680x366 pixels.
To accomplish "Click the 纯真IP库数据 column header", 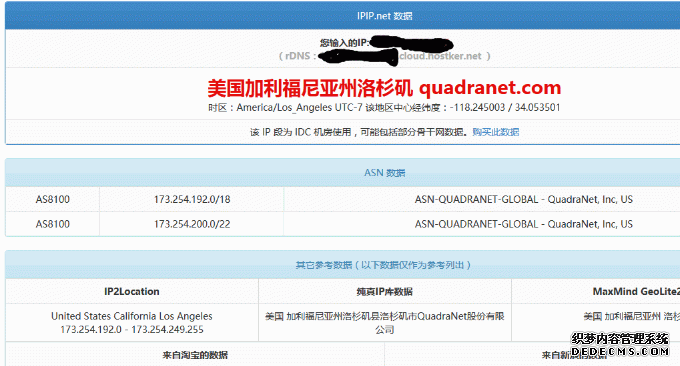I will (385, 292).
